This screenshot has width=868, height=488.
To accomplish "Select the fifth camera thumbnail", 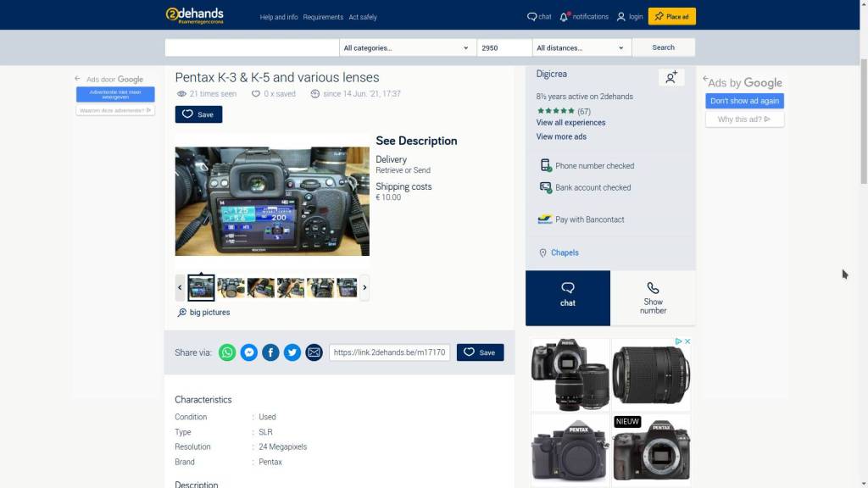I will [320, 288].
